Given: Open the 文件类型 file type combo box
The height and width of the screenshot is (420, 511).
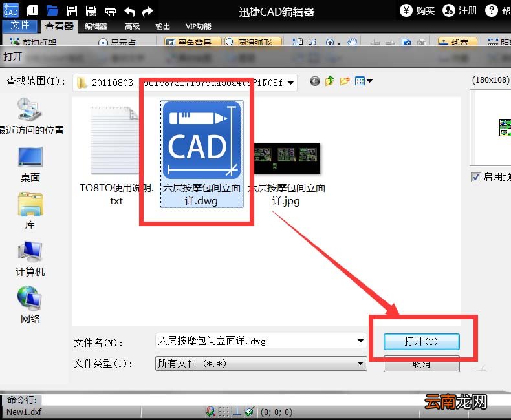Looking at the screenshot, I should coord(261,363).
